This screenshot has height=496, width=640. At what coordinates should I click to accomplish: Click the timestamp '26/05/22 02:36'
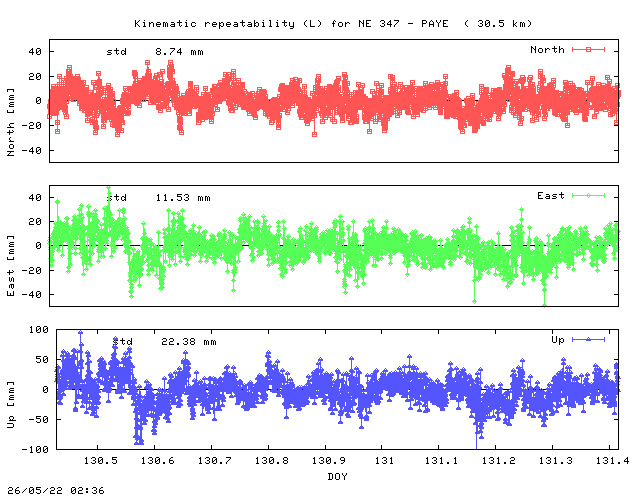(x=56, y=490)
